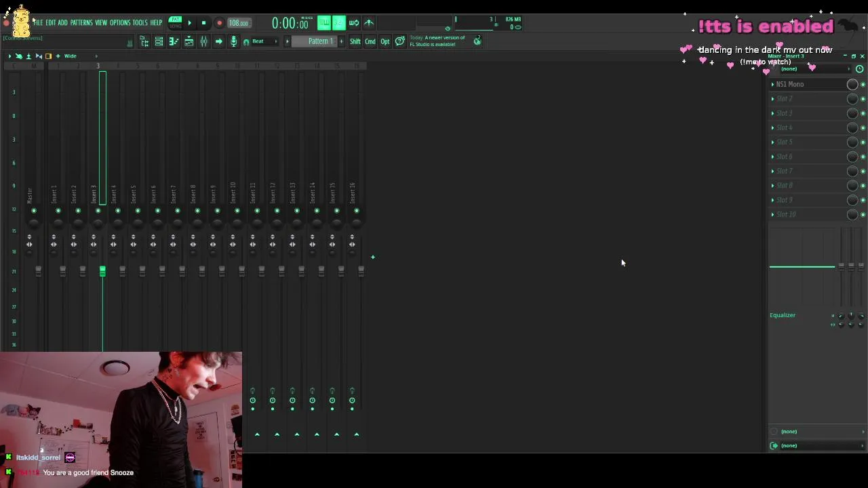This screenshot has width=868, height=488.
Task: Open the EDIT menu
Action: point(50,23)
